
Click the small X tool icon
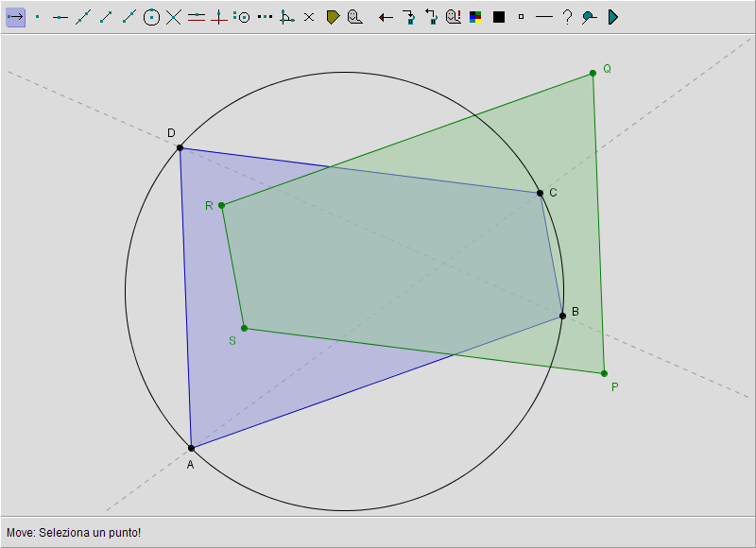(x=309, y=17)
